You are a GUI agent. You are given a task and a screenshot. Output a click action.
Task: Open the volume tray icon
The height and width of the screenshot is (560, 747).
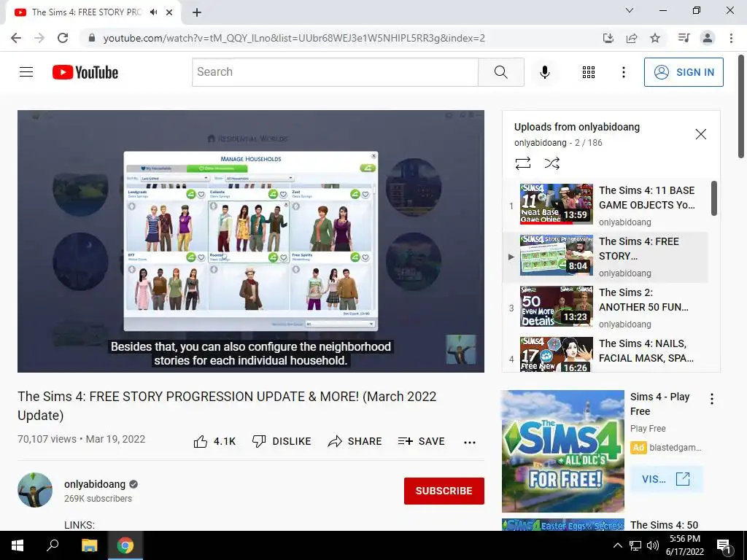pos(653,545)
